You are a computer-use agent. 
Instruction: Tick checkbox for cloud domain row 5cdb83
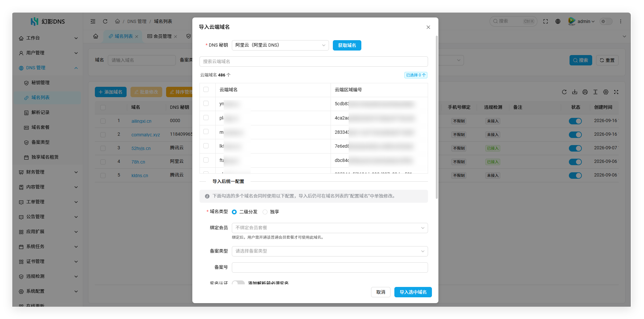point(206,103)
